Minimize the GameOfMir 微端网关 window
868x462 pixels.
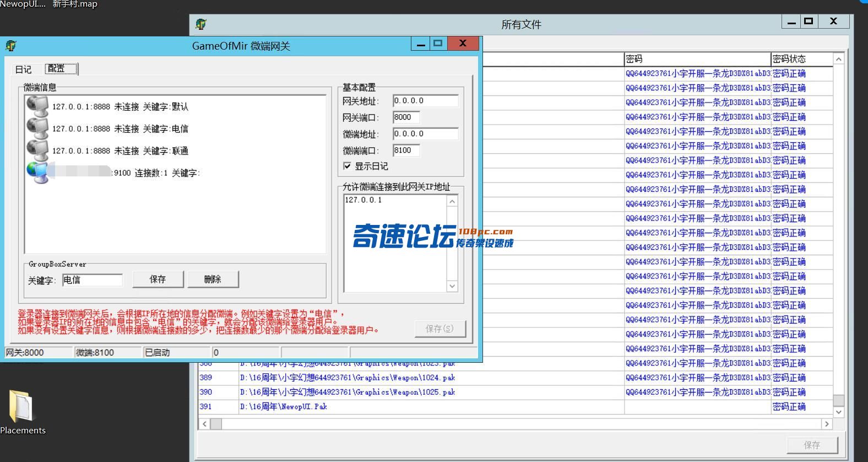pyautogui.click(x=421, y=44)
